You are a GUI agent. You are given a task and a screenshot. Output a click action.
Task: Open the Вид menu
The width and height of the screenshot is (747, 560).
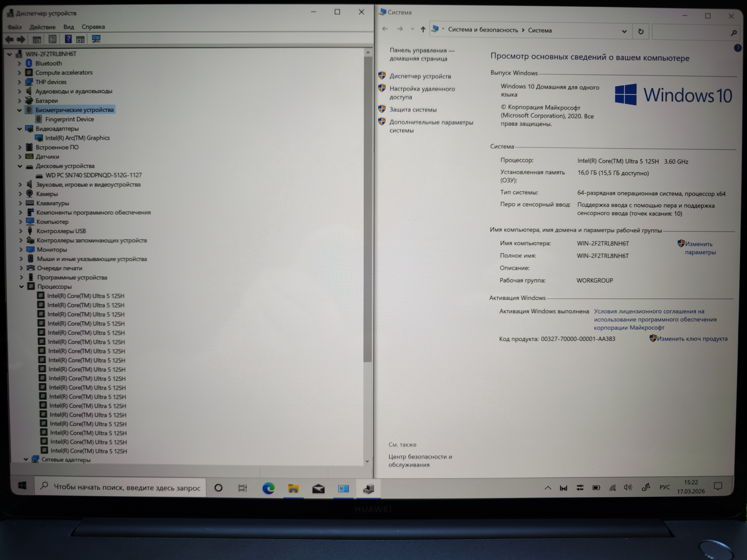coord(69,27)
